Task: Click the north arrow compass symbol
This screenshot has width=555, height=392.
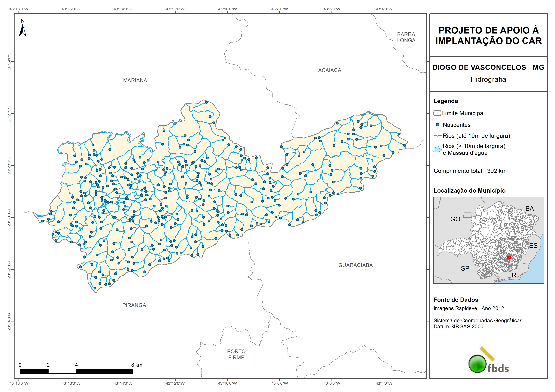Action: point(22,30)
